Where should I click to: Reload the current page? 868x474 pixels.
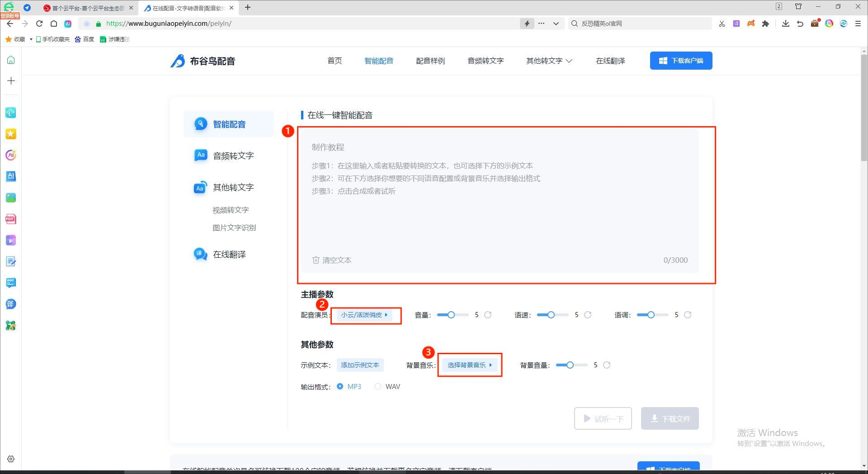pos(39,24)
